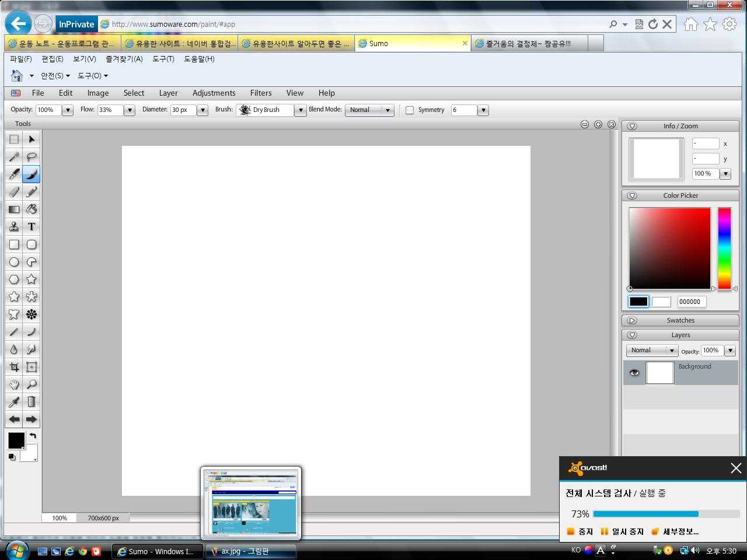Hide the Background layer with eye icon
The width and height of the screenshot is (747, 560).
634,373
